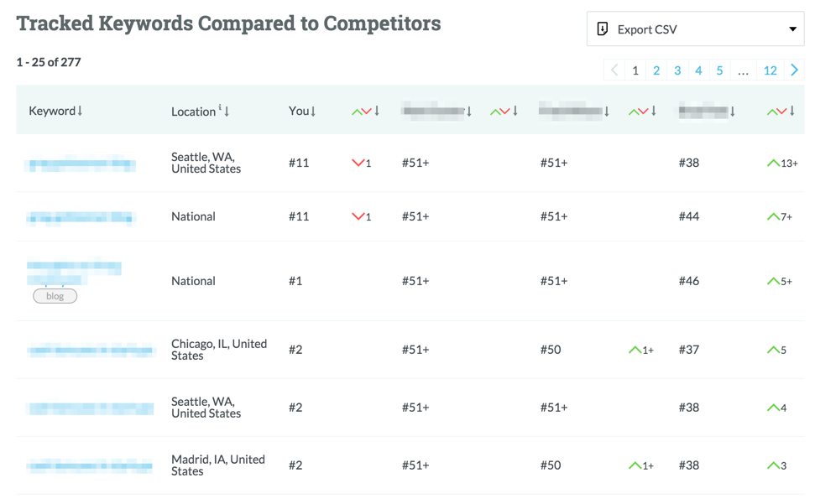Click the Export CSV download icon
The width and height of the screenshot is (815, 504).
[602, 29]
